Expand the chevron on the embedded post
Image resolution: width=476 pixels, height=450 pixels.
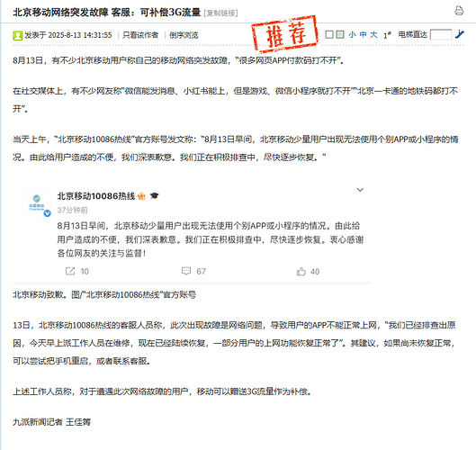coord(360,190)
